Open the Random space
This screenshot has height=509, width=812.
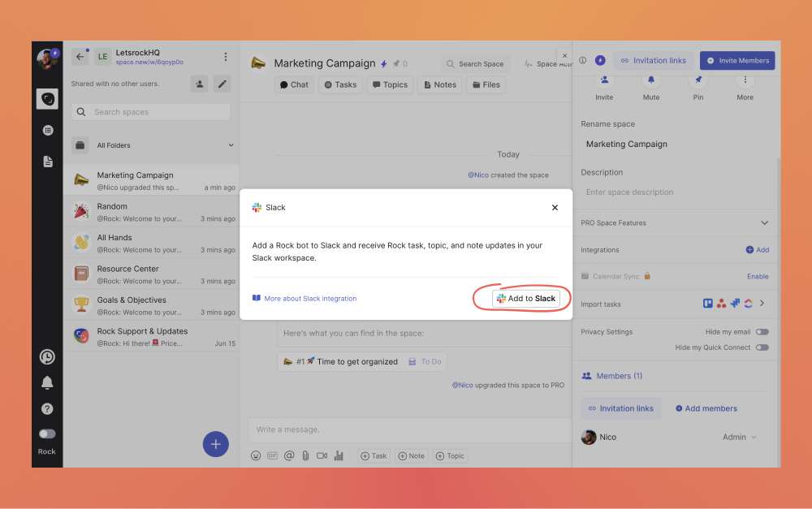(151, 212)
